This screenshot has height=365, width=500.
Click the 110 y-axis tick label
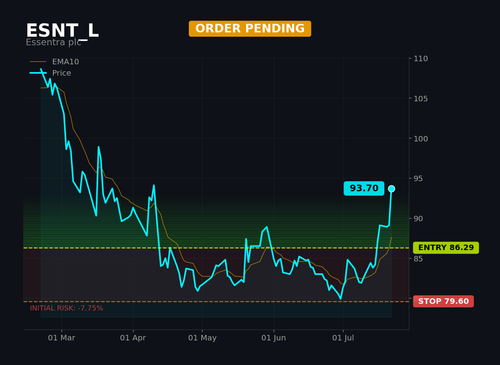click(421, 59)
